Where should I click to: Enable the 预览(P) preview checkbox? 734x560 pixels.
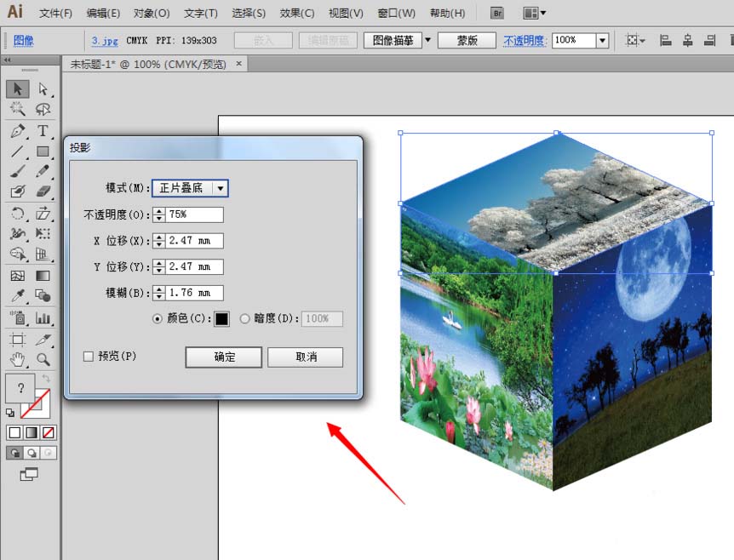[88, 357]
